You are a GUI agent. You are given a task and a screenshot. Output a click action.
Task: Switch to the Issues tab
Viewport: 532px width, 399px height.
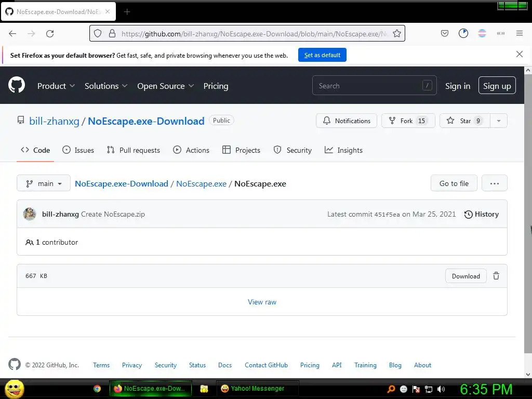[x=78, y=150]
